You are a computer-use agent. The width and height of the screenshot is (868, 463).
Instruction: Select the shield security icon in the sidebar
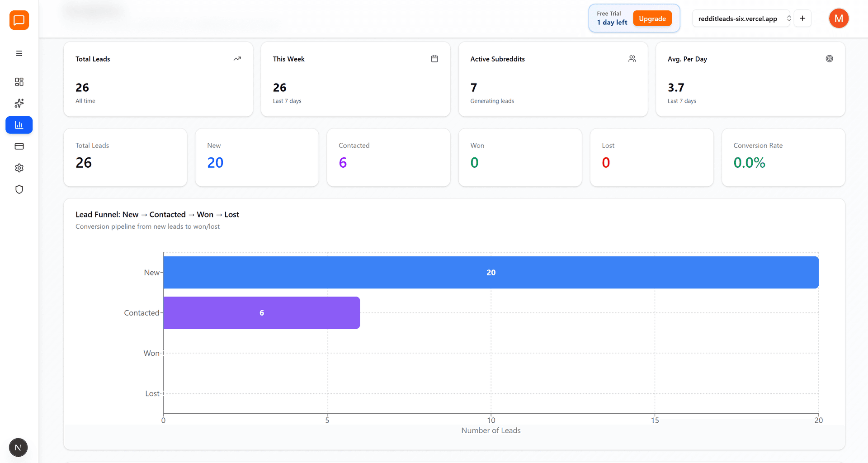click(19, 189)
